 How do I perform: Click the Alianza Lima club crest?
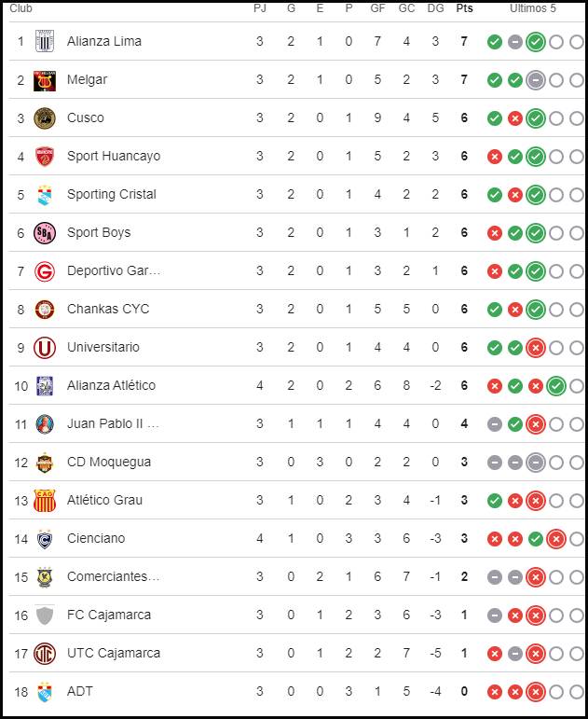pos(45,41)
